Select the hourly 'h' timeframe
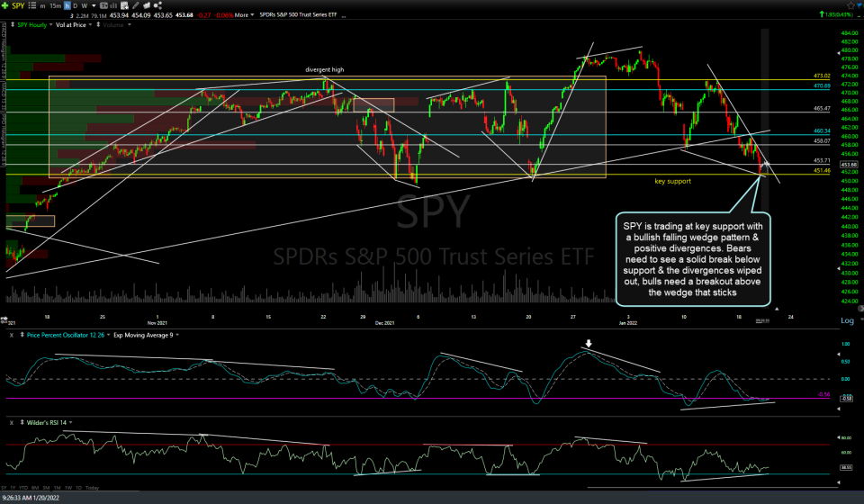864x504 pixels. pos(67,5)
